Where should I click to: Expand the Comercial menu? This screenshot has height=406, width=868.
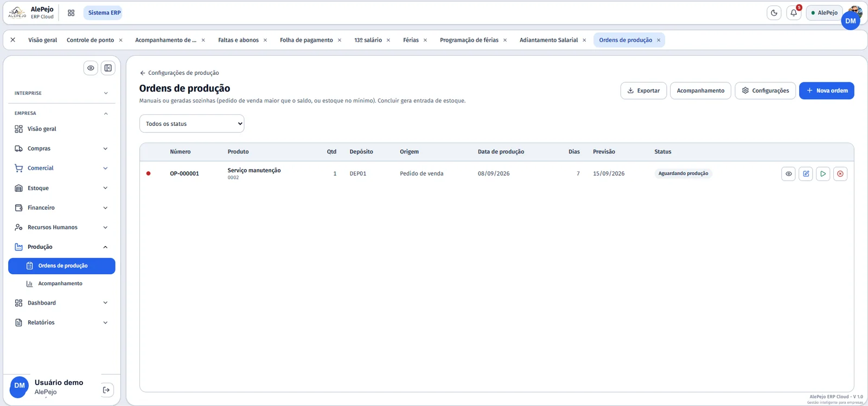click(62, 168)
